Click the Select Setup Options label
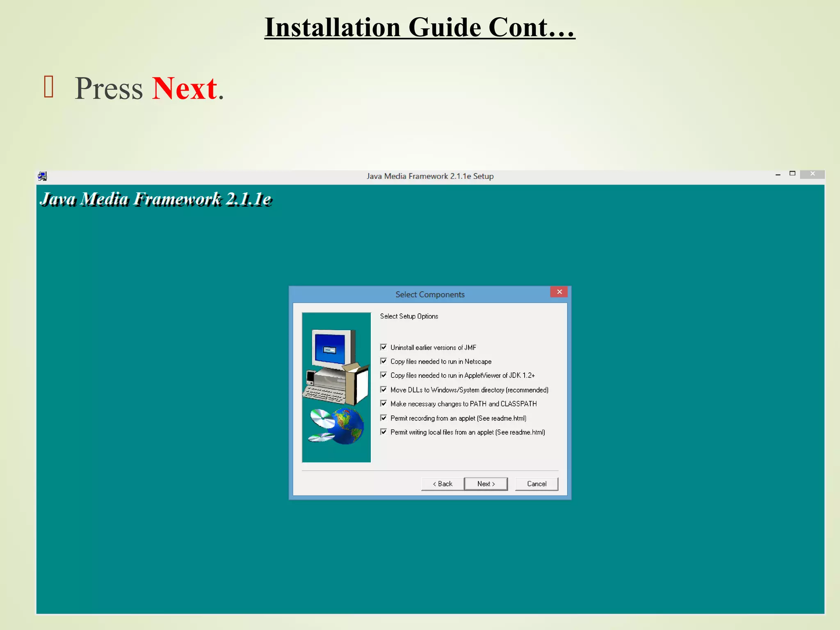The width and height of the screenshot is (840, 630). tap(409, 316)
